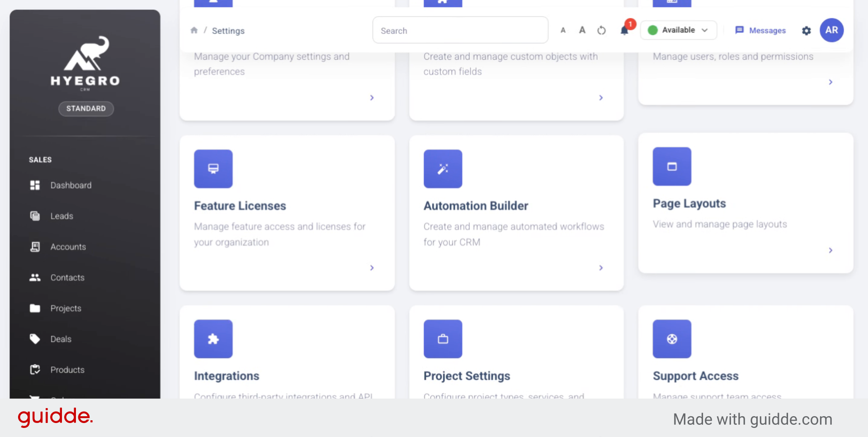Open the settings gear icon

coord(806,31)
